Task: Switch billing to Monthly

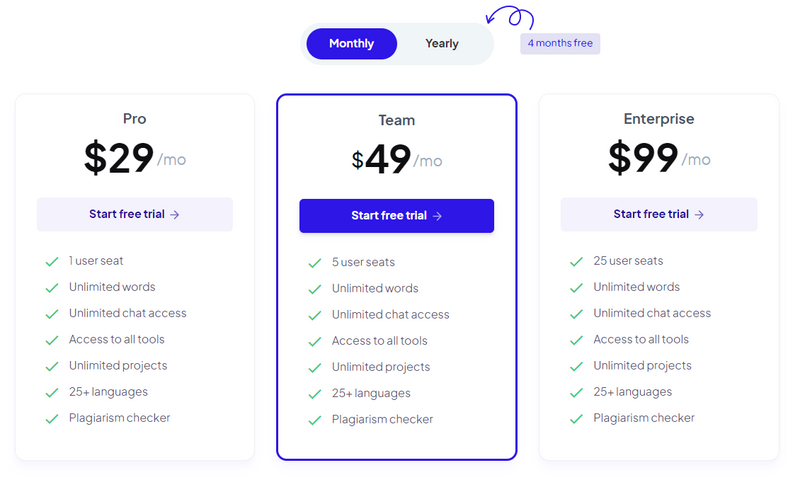Action: click(x=352, y=44)
